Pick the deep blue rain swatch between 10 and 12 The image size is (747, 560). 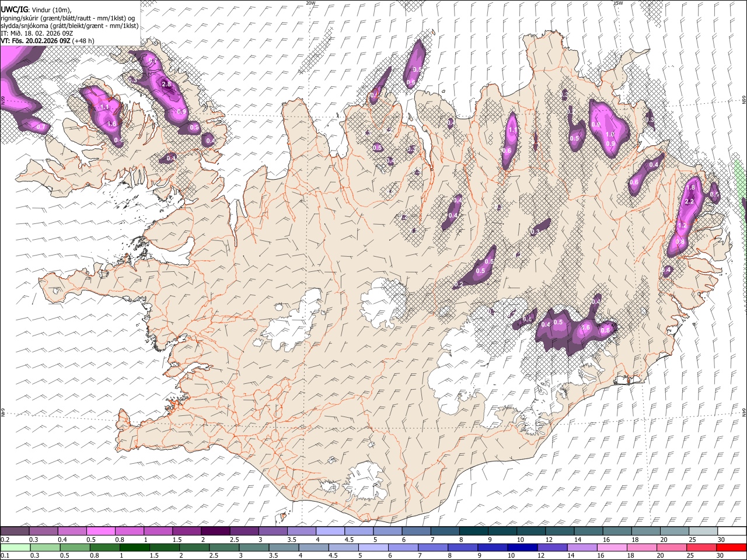pos(522,547)
